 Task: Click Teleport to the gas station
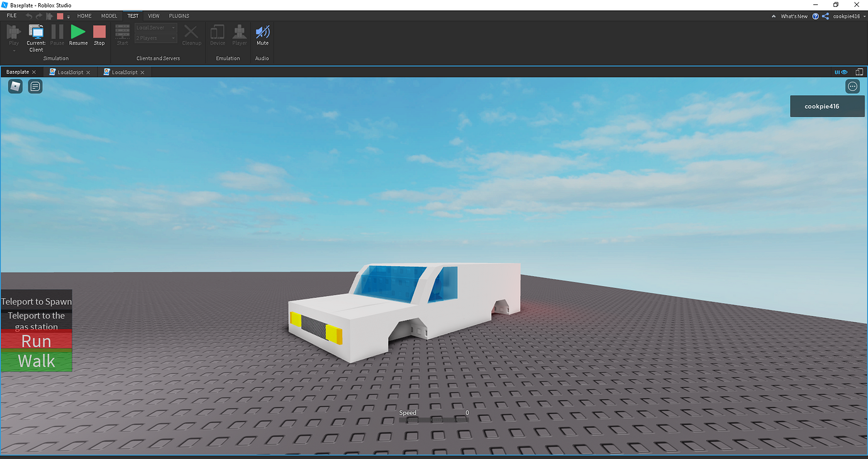(x=36, y=320)
